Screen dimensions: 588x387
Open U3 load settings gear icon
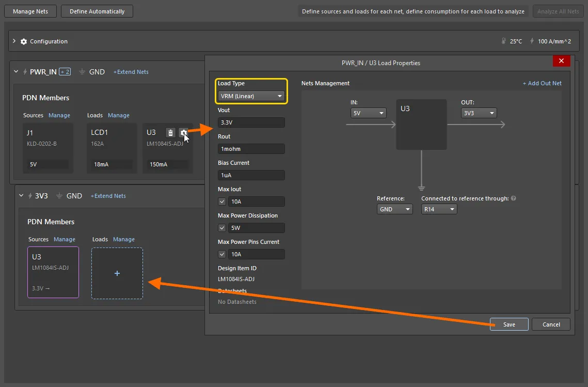coord(183,133)
